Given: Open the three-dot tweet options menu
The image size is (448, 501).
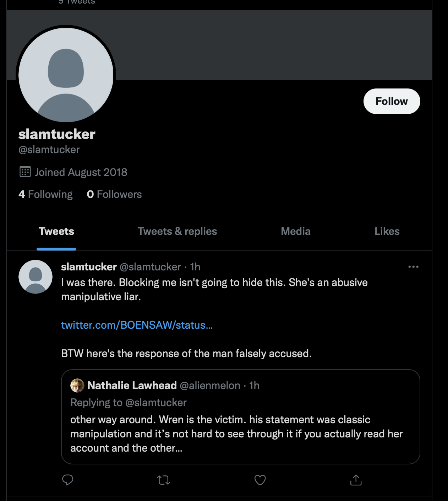Looking at the screenshot, I should 413,267.
